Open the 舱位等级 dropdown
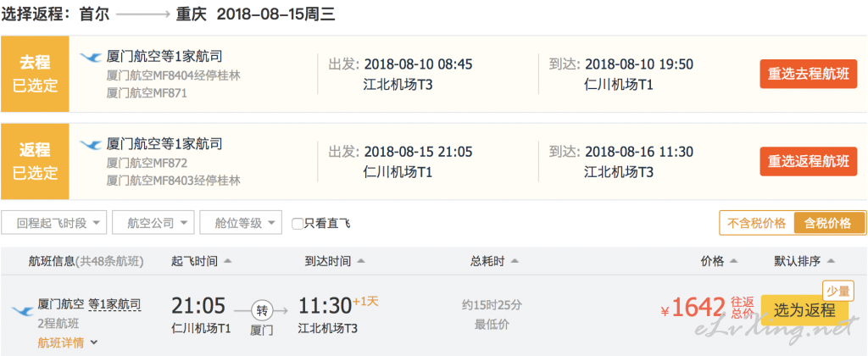Screen dimensions: 868x356 point(241,223)
